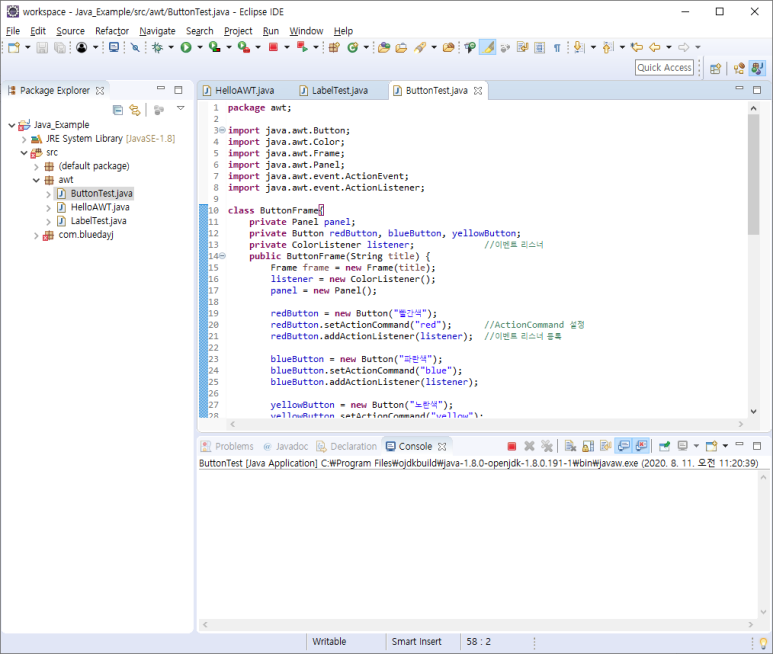Click the Search flashlight icon
The image size is (773, 654).
420,47
